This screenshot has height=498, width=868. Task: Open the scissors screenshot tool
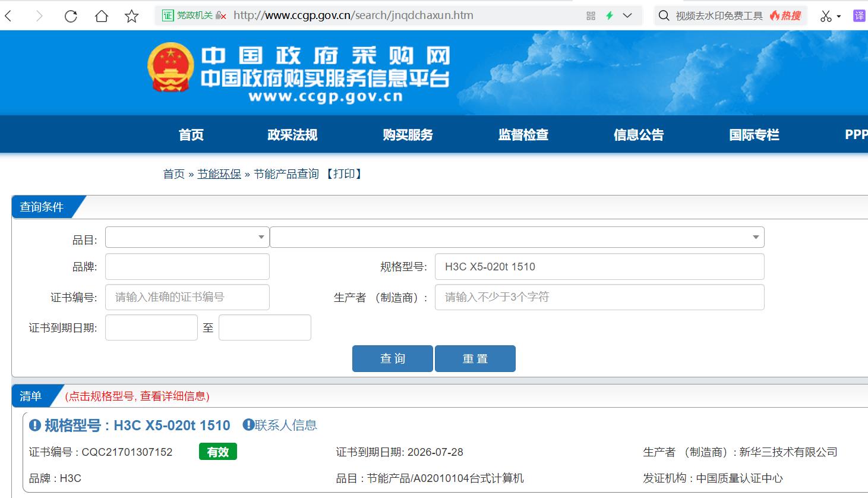click(826, 16)
